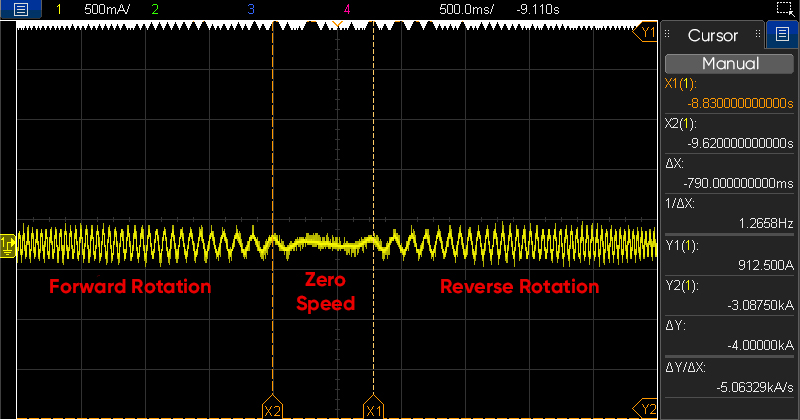800x420 pixels.
Task: Open the main menu icon top-left
Action: pos(20,9)
